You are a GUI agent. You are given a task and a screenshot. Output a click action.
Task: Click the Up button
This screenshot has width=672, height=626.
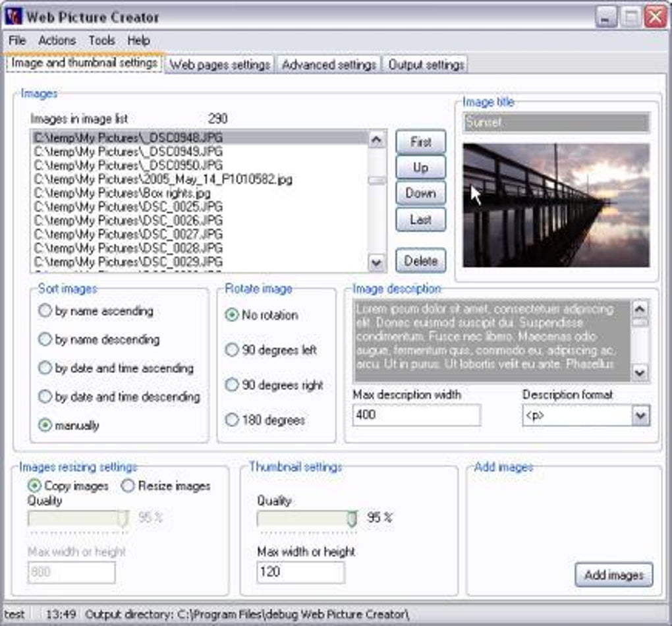point(420,167)
